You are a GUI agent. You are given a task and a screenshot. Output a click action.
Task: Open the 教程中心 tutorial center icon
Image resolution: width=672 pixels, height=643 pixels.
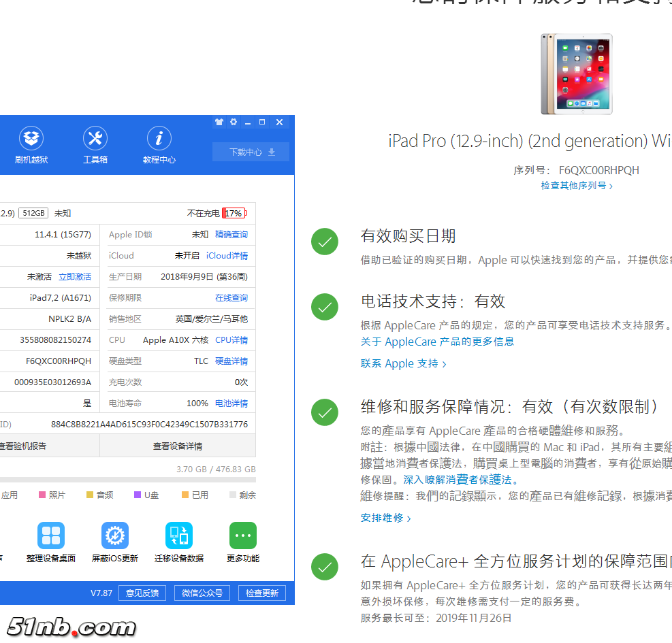click(x=159, y=139)
